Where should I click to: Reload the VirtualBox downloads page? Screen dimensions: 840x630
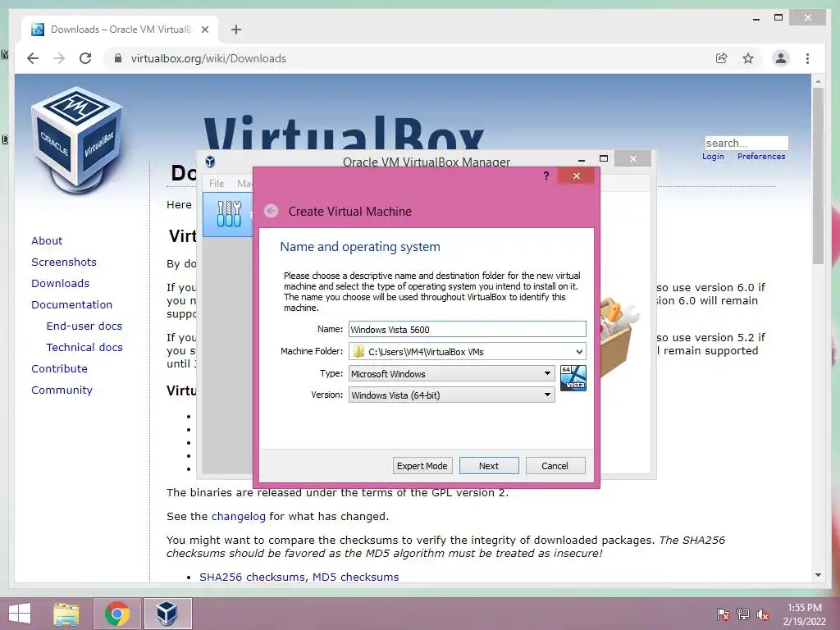[x=85, y=58]
